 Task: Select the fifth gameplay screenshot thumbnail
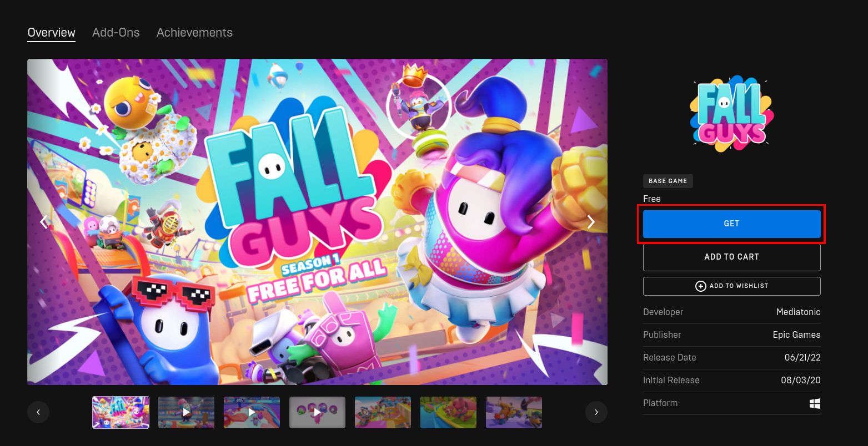coord(383,412)
